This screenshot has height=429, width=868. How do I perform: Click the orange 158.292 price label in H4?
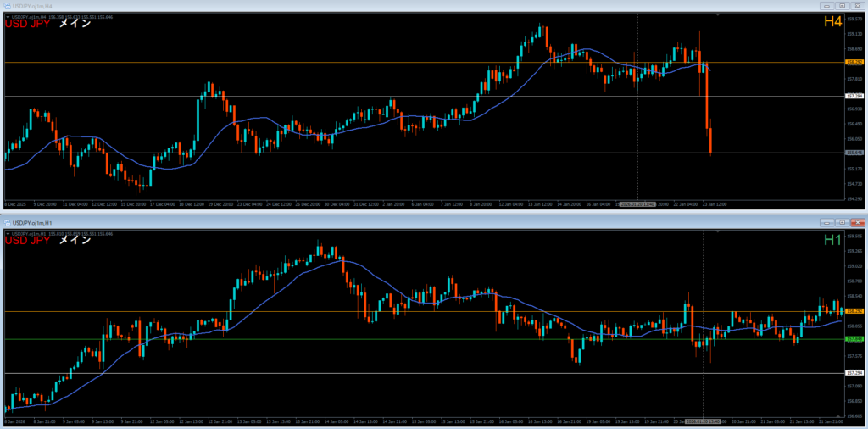coord(854,63)
